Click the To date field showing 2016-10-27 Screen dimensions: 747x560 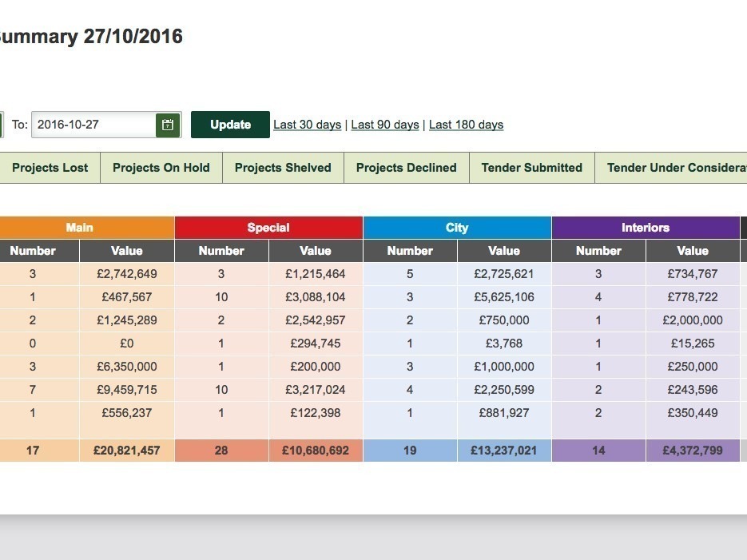click(93, 125)
